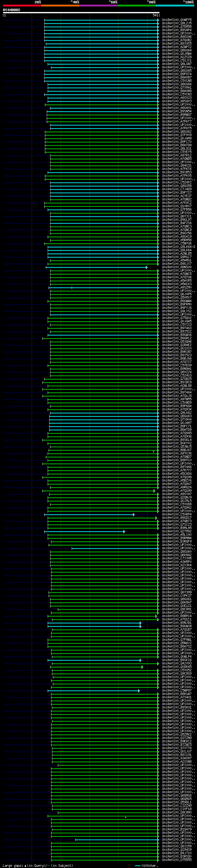Select hit label UniRef100_B9SN54
Screen dimensions: 197x868
177,111
